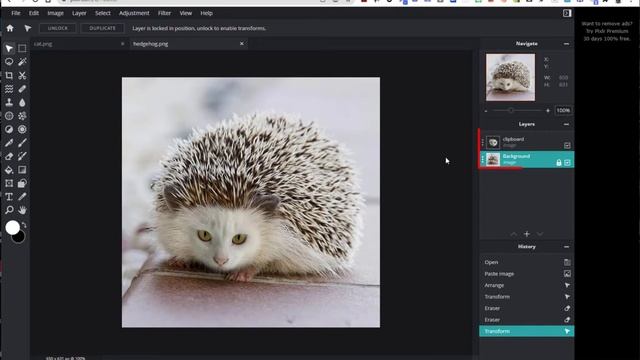Open the Image menu
Viewport: 640px width, 360px height.
pyautogui.click(x=56, y=13)
